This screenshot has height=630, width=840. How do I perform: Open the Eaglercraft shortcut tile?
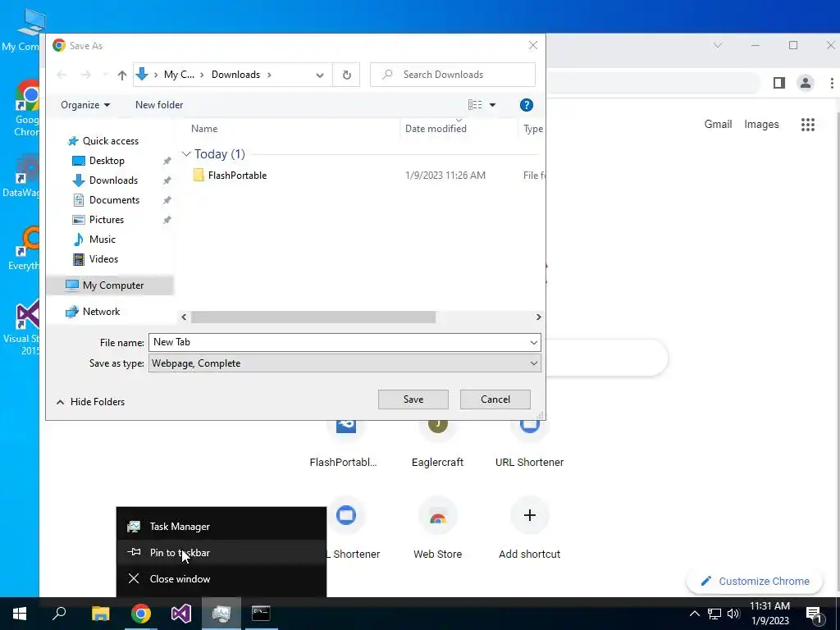coord(437,445)
